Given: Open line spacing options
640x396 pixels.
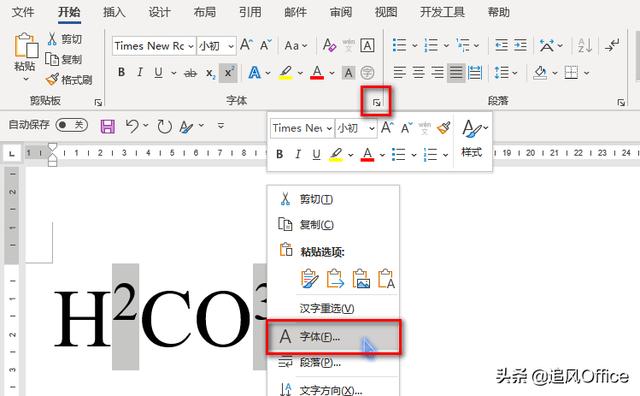Looking at the screenshot, I should pyautogui.click(x=506, y=73).
